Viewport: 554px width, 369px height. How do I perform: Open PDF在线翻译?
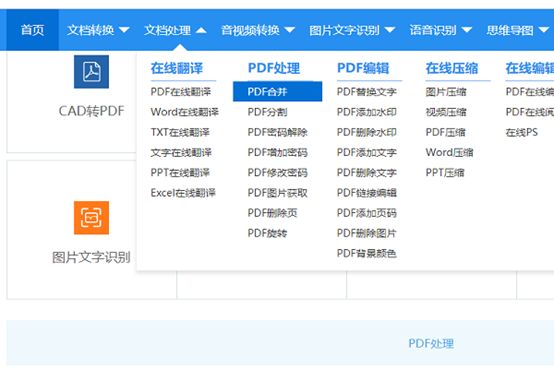tap(181, 92)
